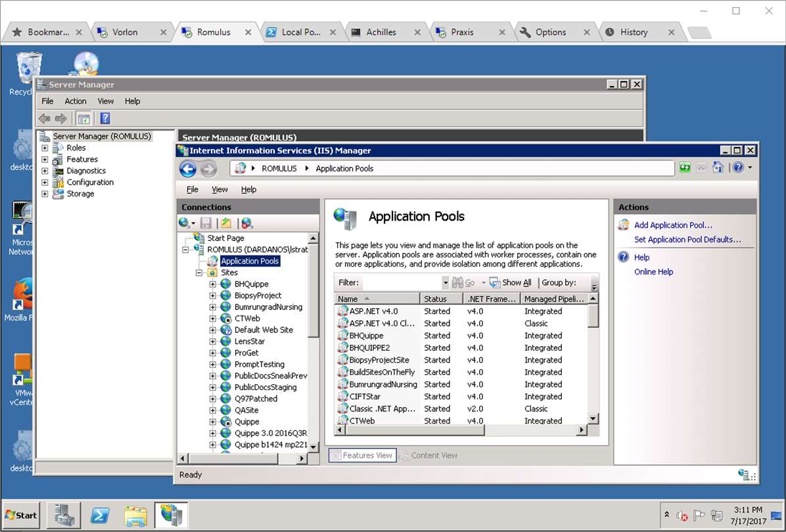The height and width of the screenshot is (532, 786).
Task: Click the Connections tree scroll down arrow
Action: [x=313, y=447]
